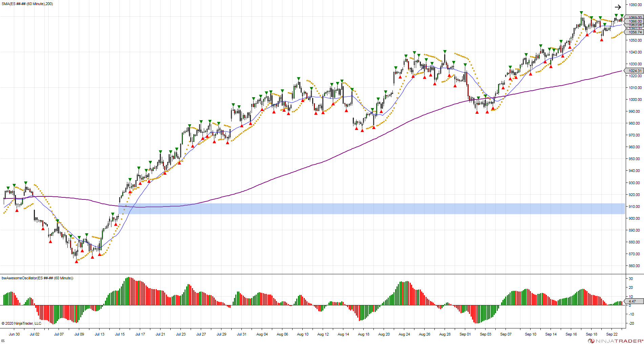Viewport: 644px width, 344px height.
Task: Click the Jul 31 date label
Action: (242, 334)
